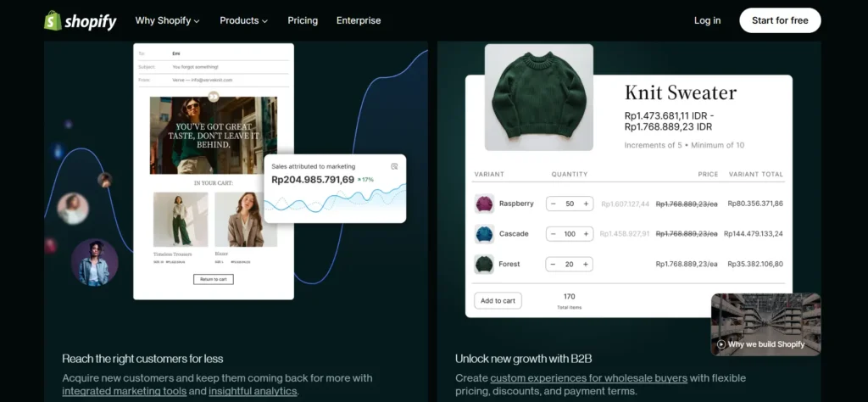Open the Enterprise menu item
Viewport: 868px width, 402px height.
coord(359,20)
